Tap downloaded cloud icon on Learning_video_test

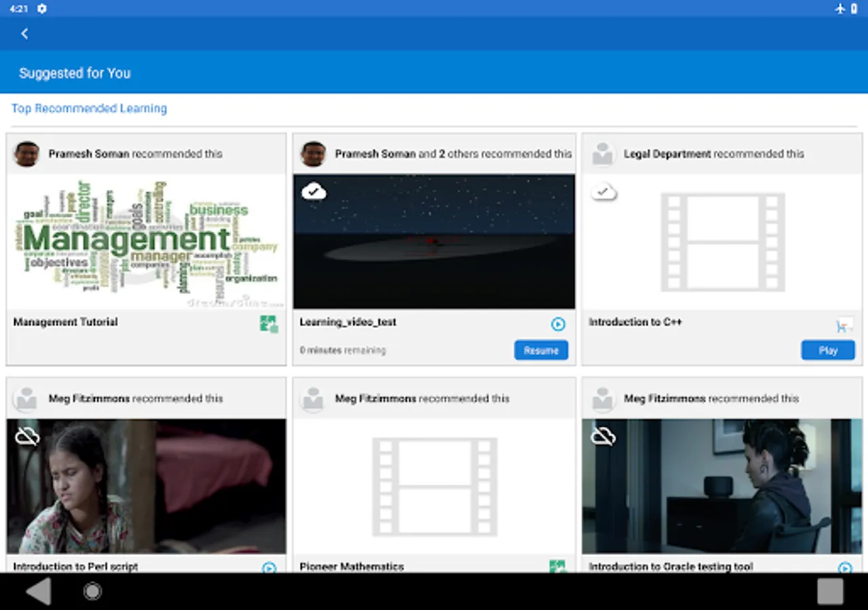coord(313,192)
